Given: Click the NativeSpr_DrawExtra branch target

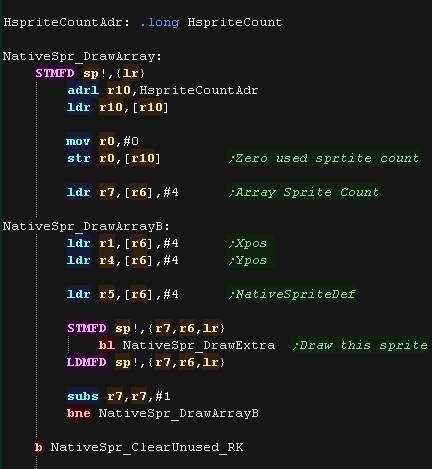Looking at the screenshot, I should [199, 345].
